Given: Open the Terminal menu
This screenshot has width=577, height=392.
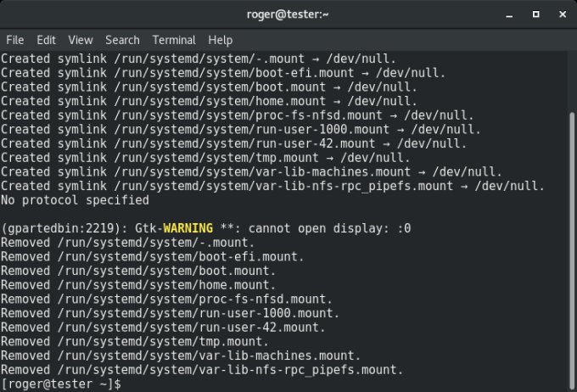Looking at the screenshot, I should point(173,40).
